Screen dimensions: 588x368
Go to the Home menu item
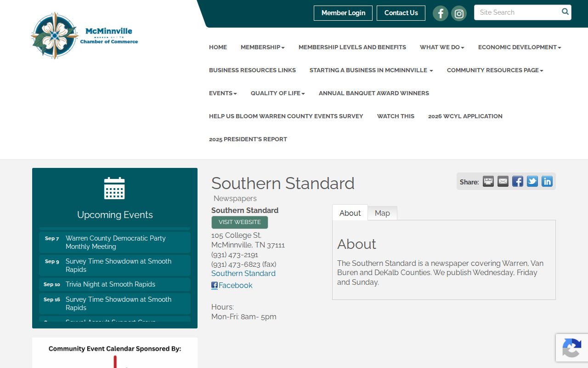tap(218, 47)
